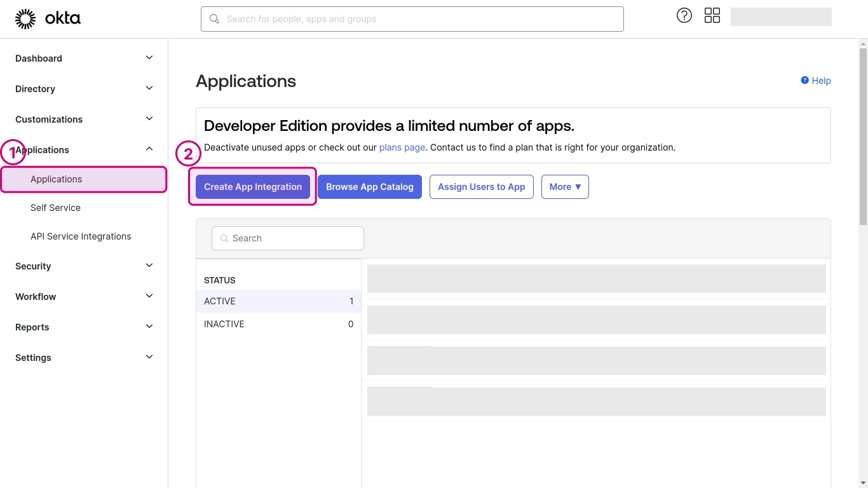Open API Service Integrations menu item
Image resolution: width=868 pixels, height=488 pixels.
pos(81,236)
